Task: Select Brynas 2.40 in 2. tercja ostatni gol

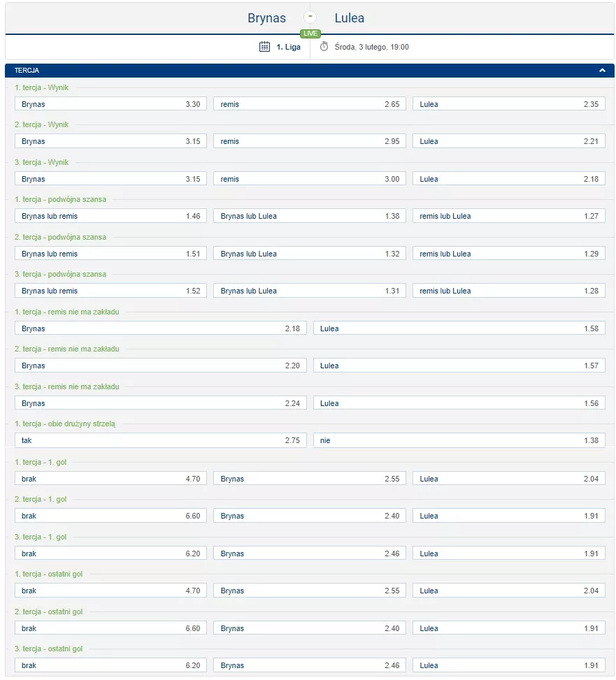Action: click(310, 628)
